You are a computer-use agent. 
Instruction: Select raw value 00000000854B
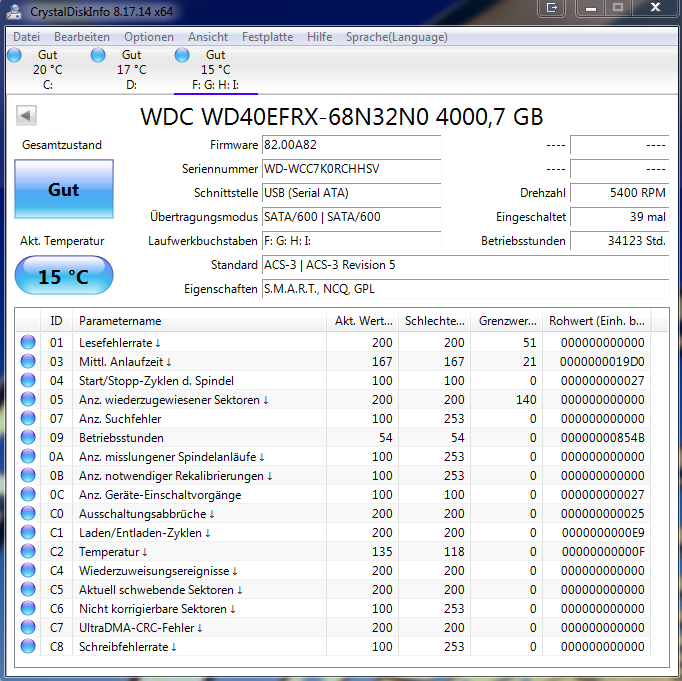602,438
